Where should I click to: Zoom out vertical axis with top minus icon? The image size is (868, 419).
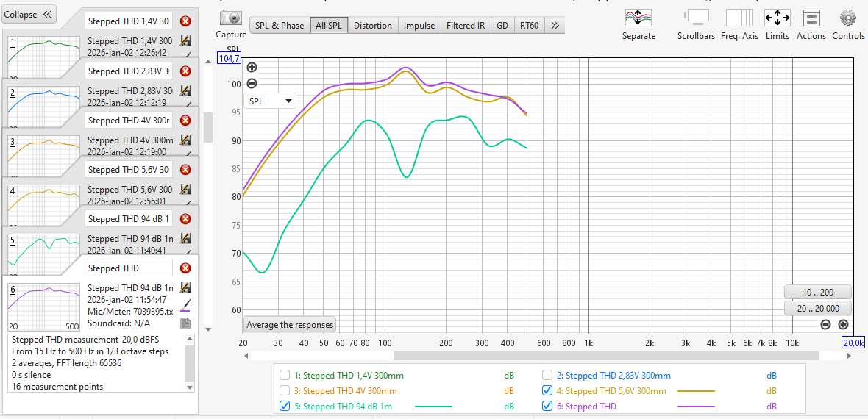point(252,84)
